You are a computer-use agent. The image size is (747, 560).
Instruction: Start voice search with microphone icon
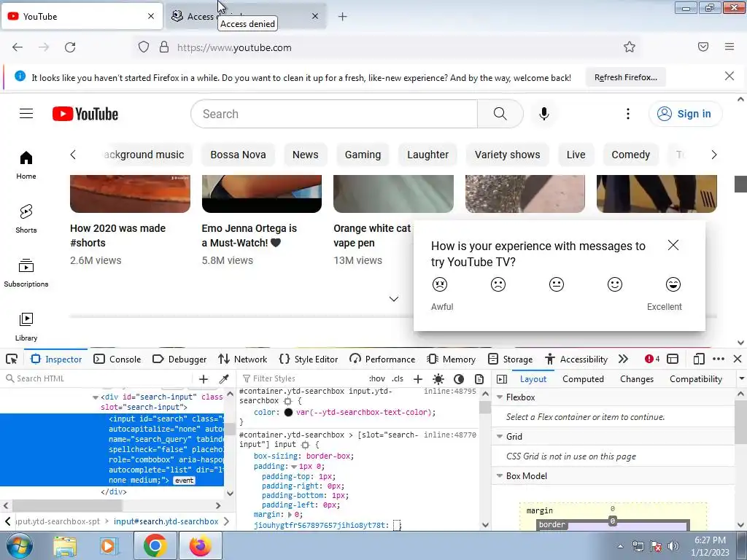(544, 114)
